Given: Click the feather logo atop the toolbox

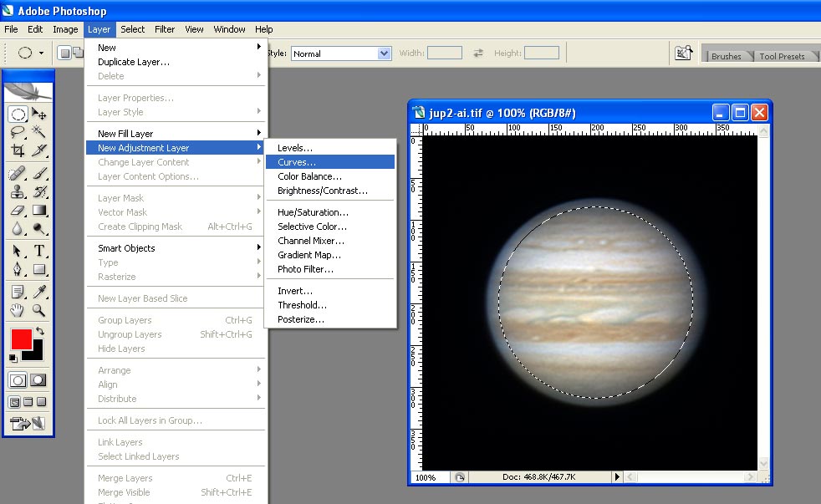Looking at the screenshot, I should [28, 92].
